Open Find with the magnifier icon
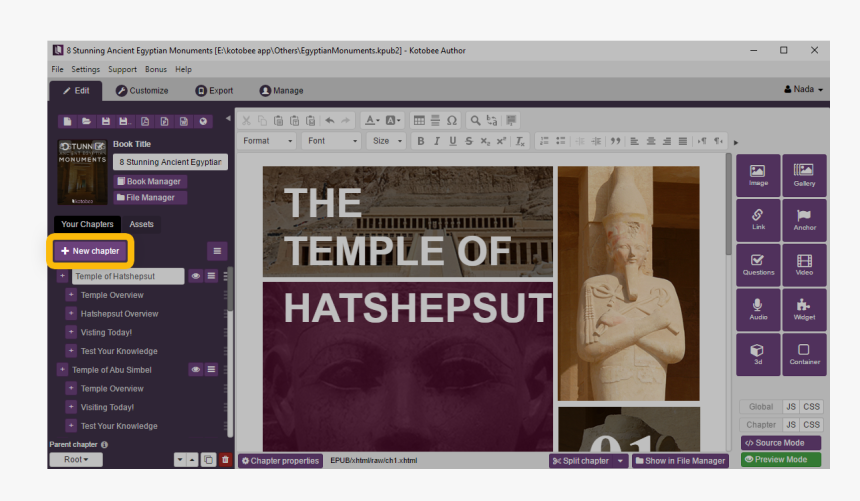This screenshot has height=501, width=860. [476, 120]
